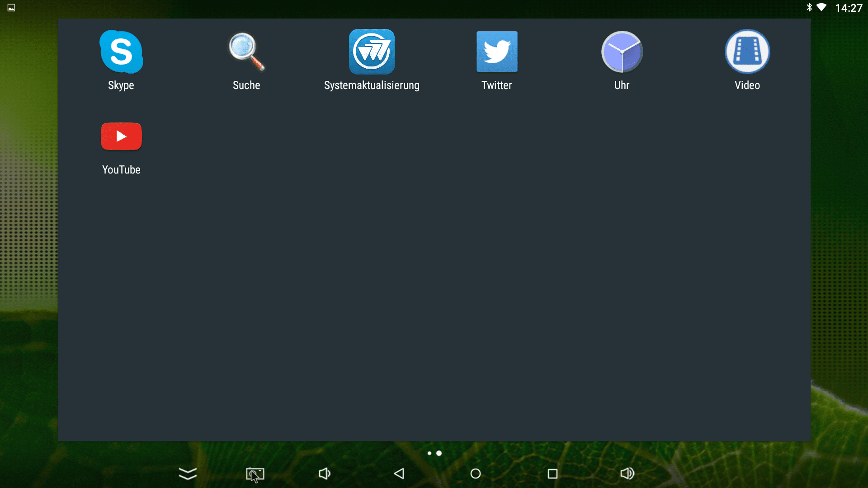Screen dimensions: 868x488
Task: Open the image notification icon in status bar
Action: (11, 8)
